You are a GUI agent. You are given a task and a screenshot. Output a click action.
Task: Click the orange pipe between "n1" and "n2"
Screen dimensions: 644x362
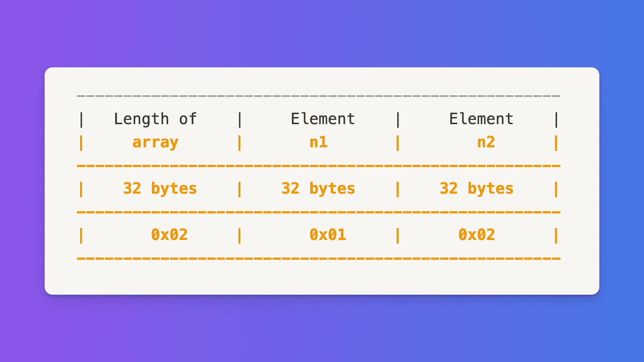[x=398, y=143]
